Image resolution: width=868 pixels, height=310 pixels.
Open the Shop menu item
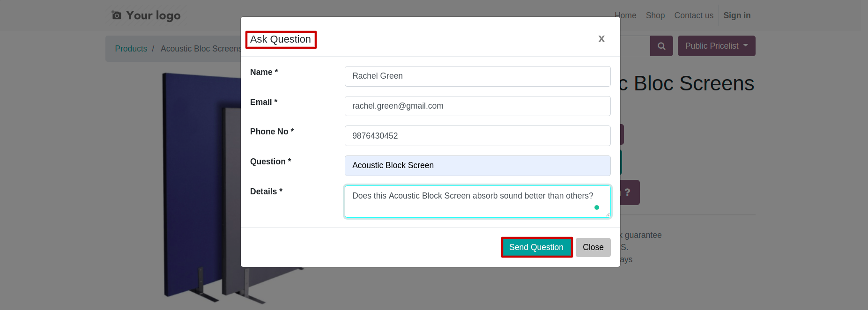655,15
